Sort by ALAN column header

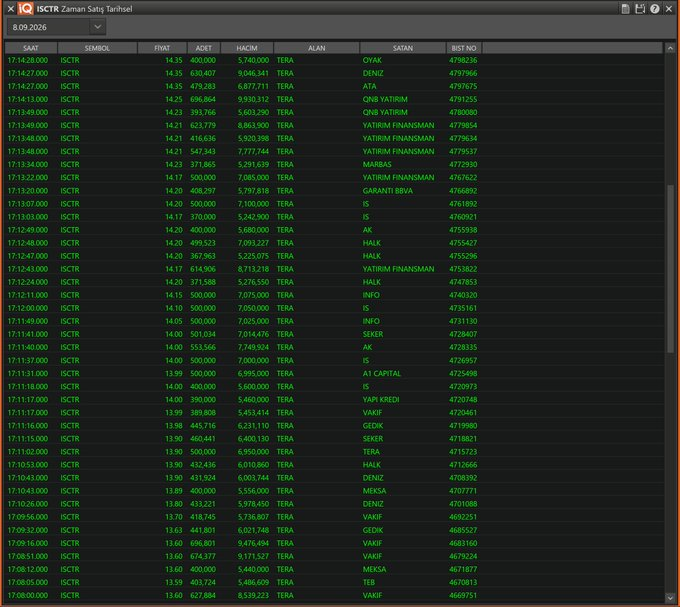[x=317, y=48]
